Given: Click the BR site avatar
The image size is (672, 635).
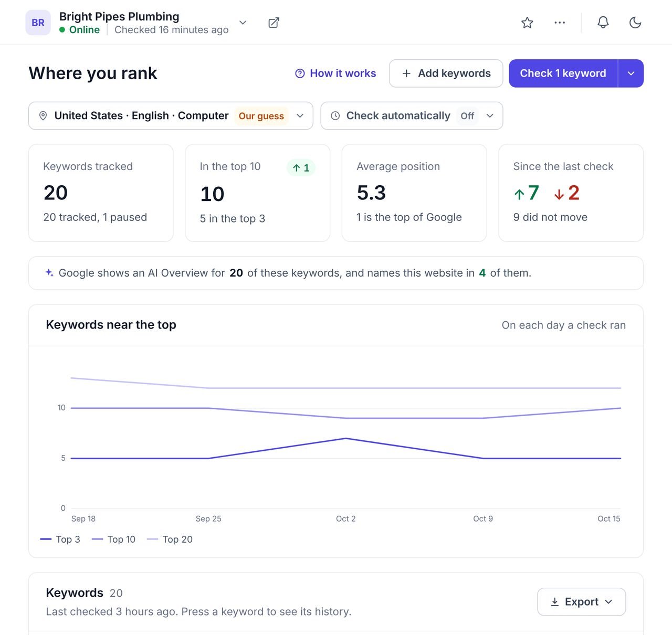Looking at the screenshot, I should point(38,23).
